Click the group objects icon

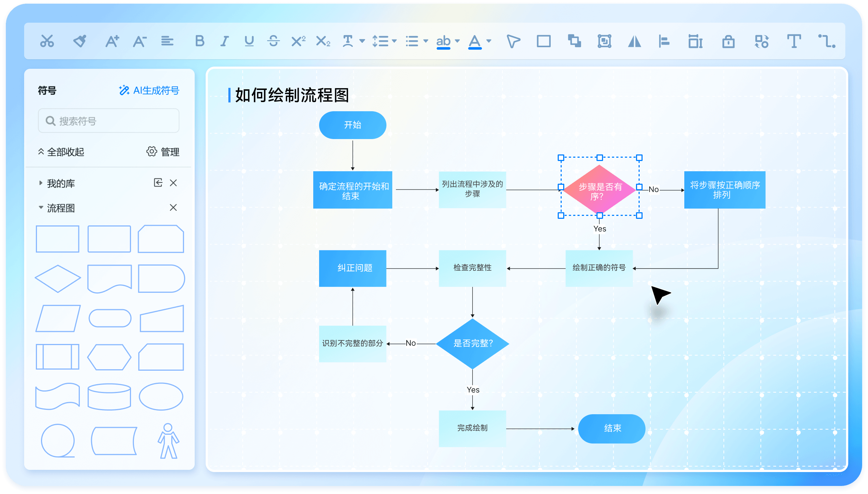605,41
